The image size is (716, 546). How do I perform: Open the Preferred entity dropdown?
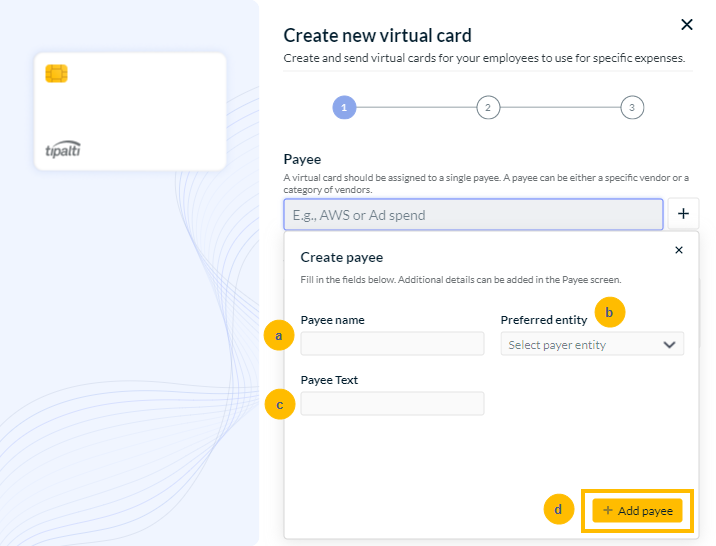[592, 344]
